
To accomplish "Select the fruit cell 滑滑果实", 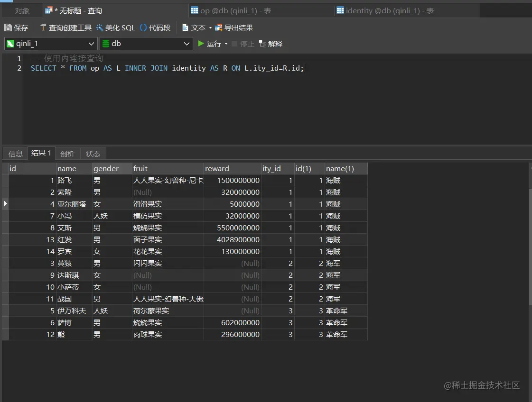I will pos(168,204).
